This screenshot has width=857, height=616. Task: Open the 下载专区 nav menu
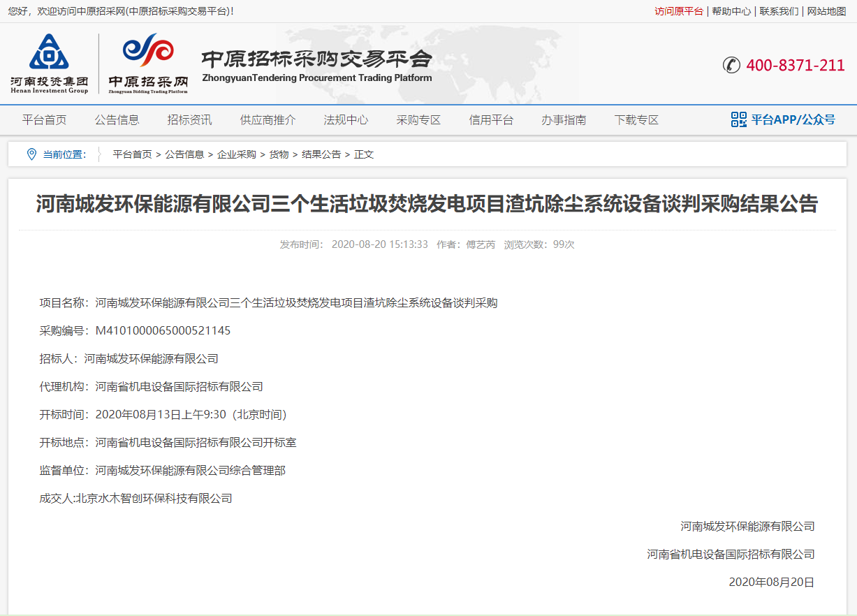[x=637, y=120]
